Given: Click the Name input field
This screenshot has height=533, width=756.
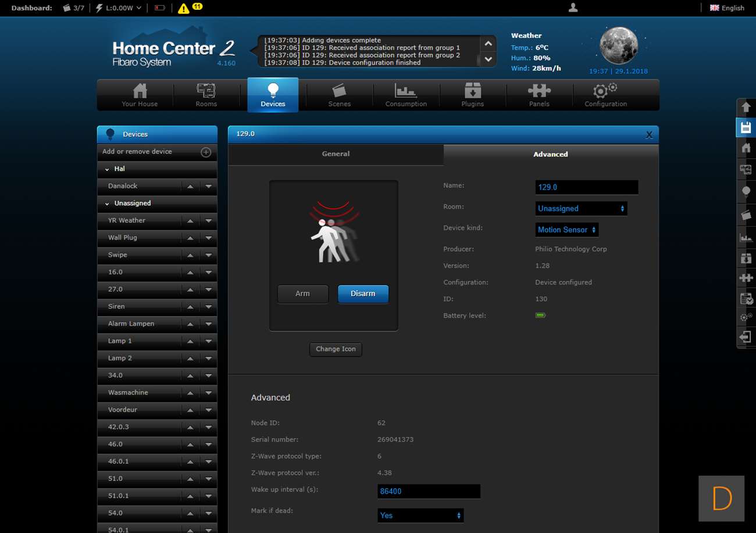Looking at the screenshot, I should pyautogui.click(x=586, y=187).
